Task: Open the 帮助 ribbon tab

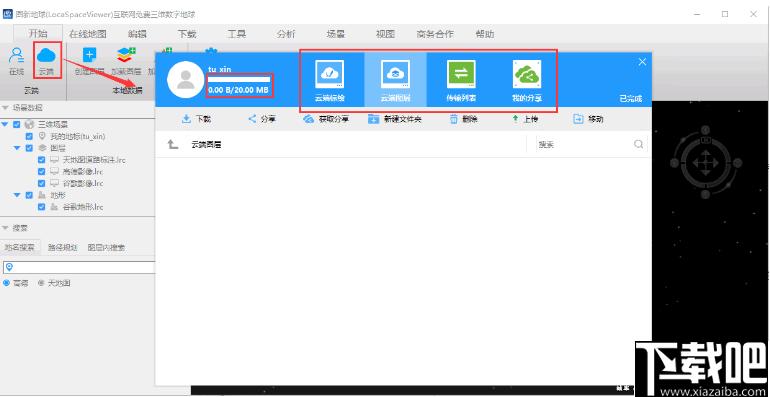Action: coord(484,34)
